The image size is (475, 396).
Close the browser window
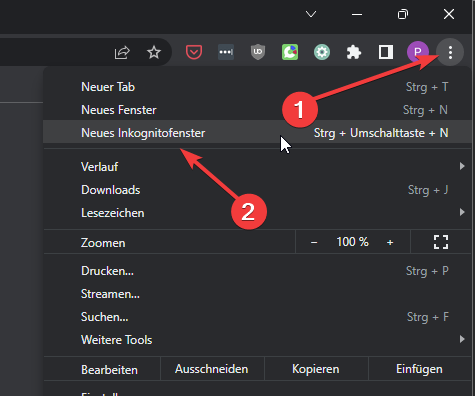pos(449,14)
